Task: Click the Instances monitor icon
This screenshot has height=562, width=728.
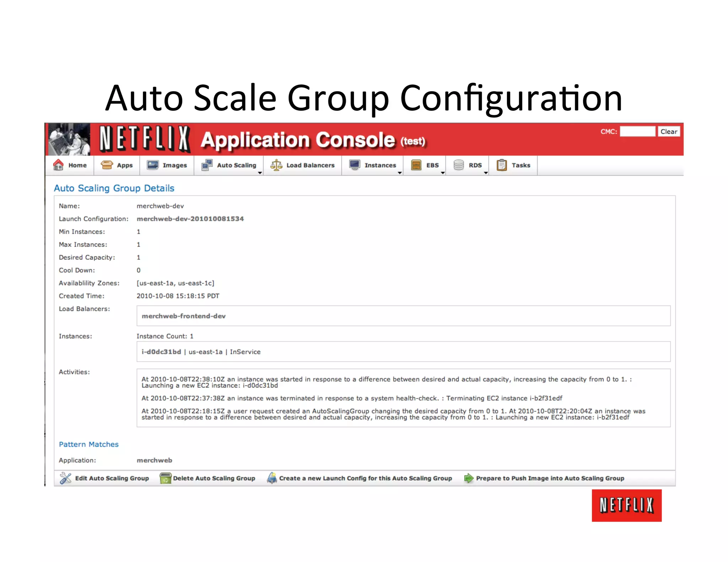Action: [x=355, y=165]
